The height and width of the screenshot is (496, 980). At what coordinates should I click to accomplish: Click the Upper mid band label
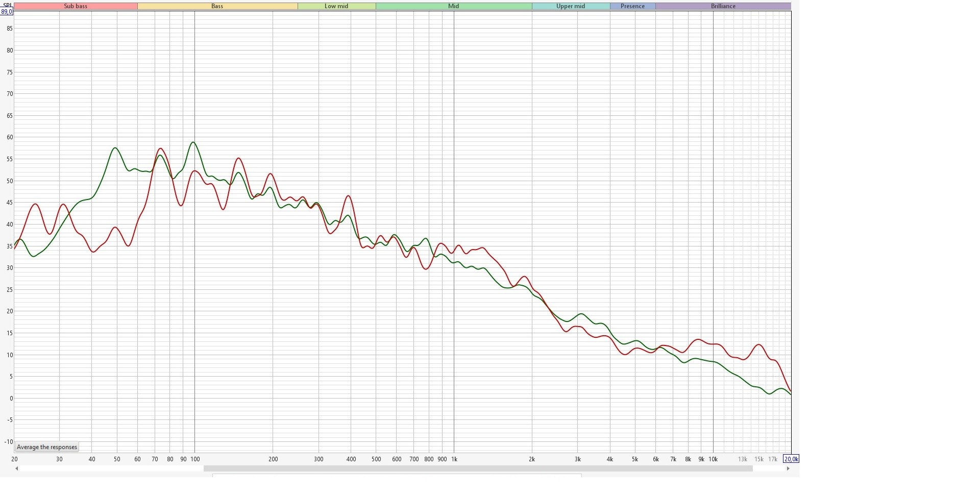click(571, 6)
